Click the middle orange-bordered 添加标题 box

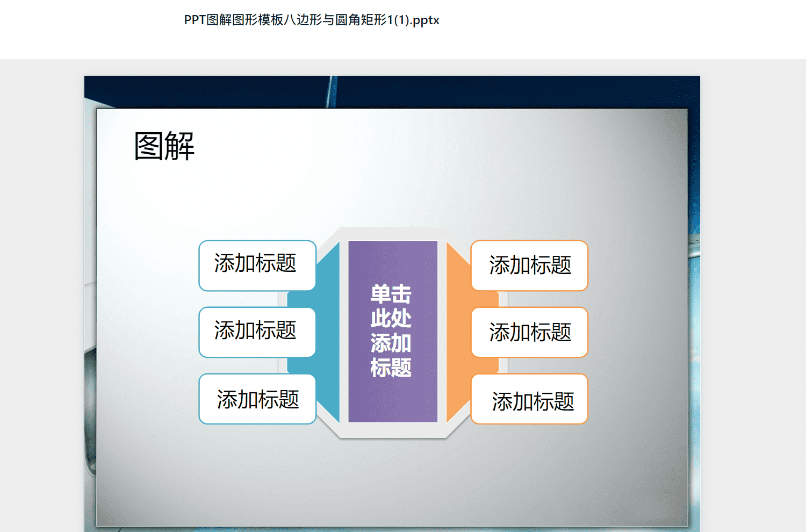529,332
